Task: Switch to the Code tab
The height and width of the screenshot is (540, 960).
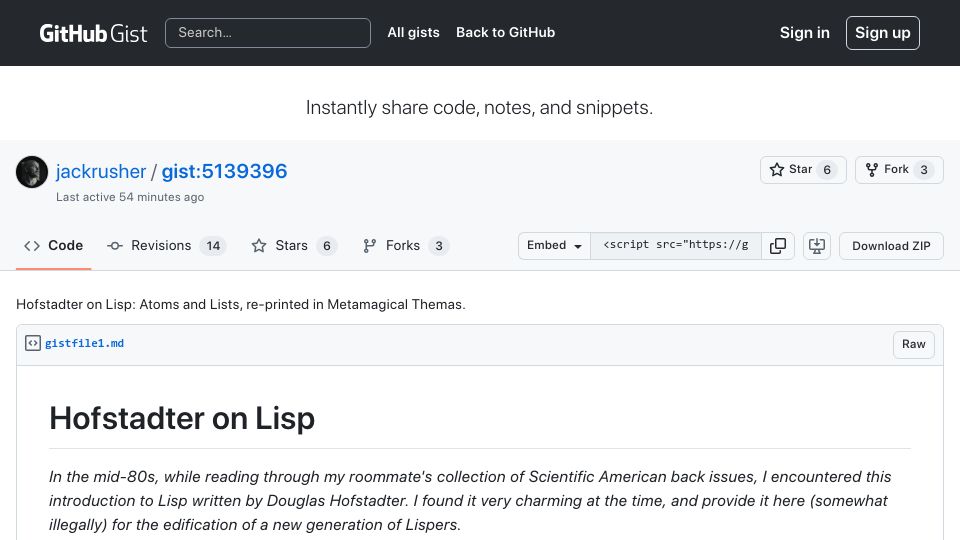Action: pos(53,246)
